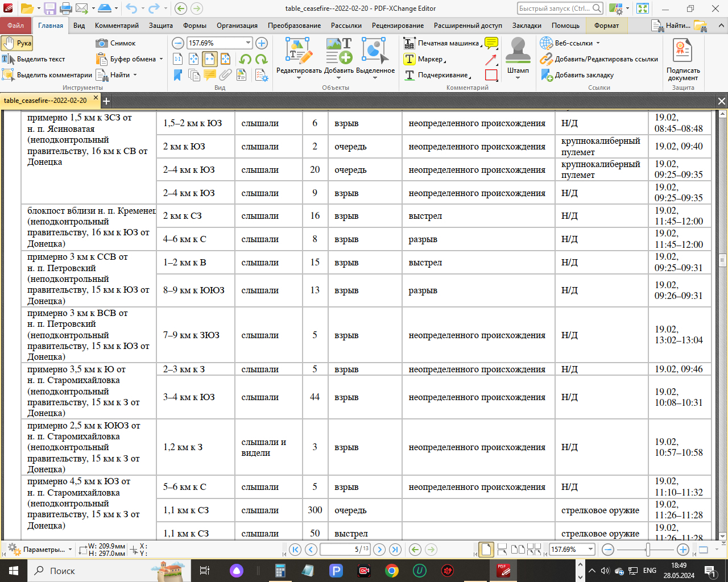
Task: Select the red rectangle shape tool
Action: tap(491, 75)
